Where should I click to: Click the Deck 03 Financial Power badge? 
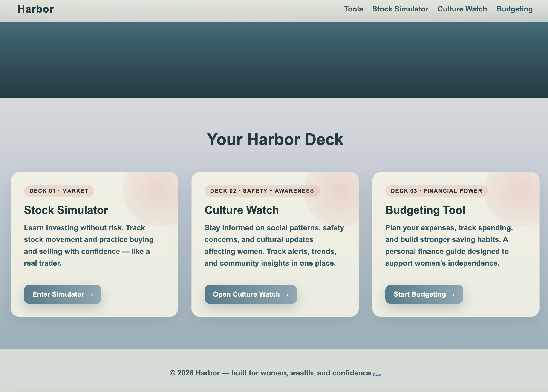(436, 191)
